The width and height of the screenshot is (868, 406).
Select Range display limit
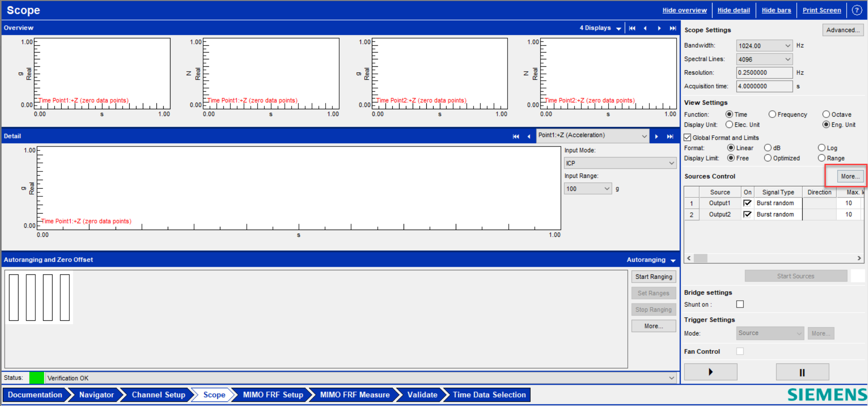[822, 158]
